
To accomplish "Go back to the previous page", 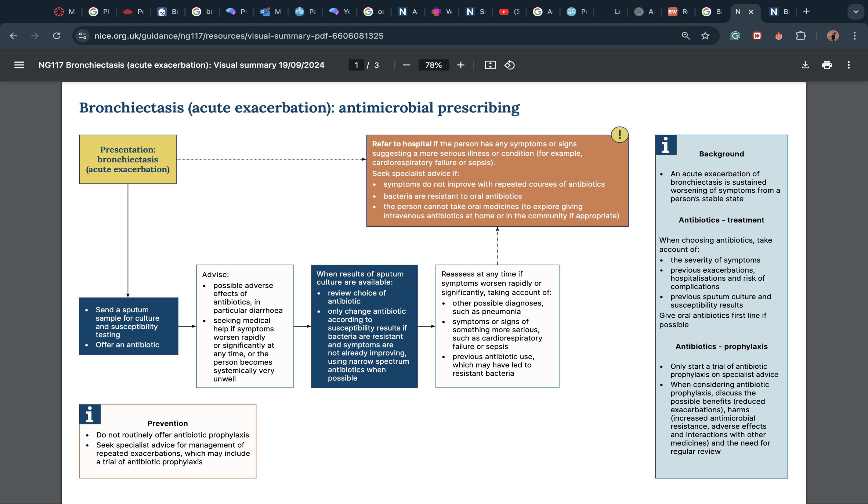I will (13, 36).
